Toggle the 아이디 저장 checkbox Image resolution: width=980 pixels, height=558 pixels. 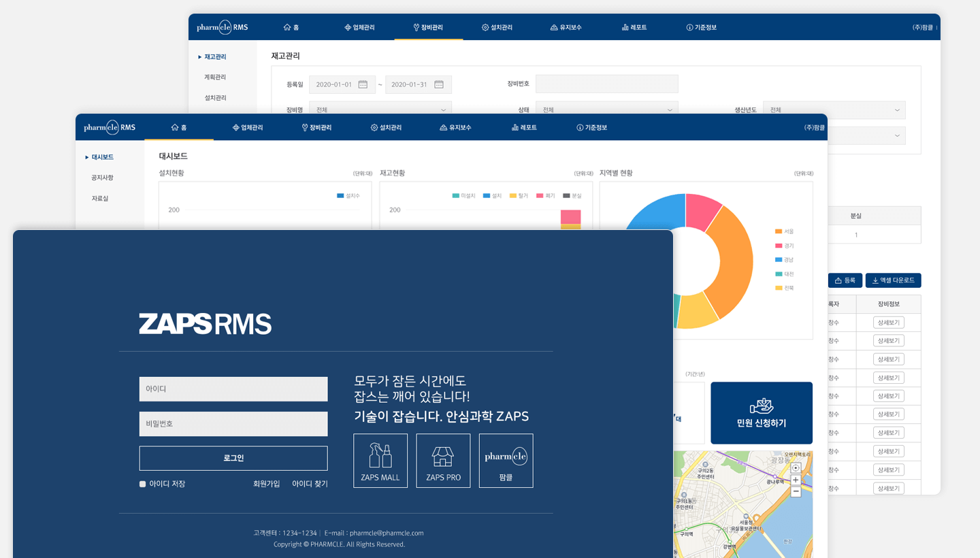tap(142, 484)
